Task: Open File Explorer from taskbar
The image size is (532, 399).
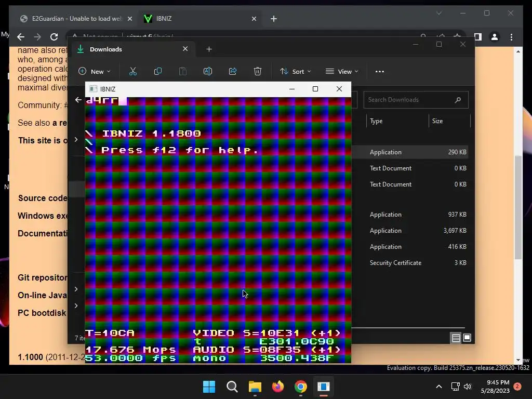Action: [255, 387]
